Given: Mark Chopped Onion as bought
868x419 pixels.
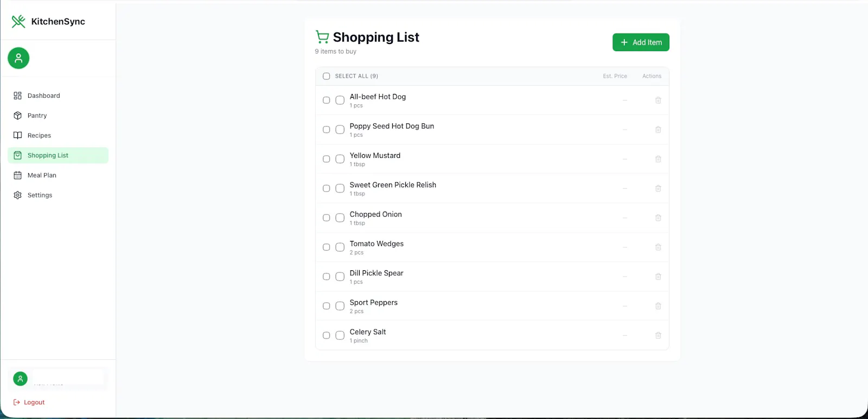Looking at the screenshot, I should click(x=340, y=218).
